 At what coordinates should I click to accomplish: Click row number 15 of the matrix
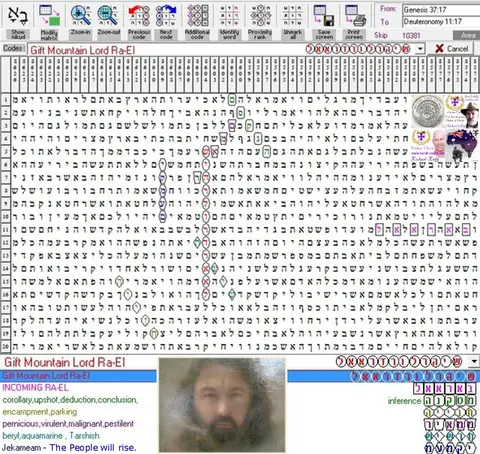click(x=6, y=282)
